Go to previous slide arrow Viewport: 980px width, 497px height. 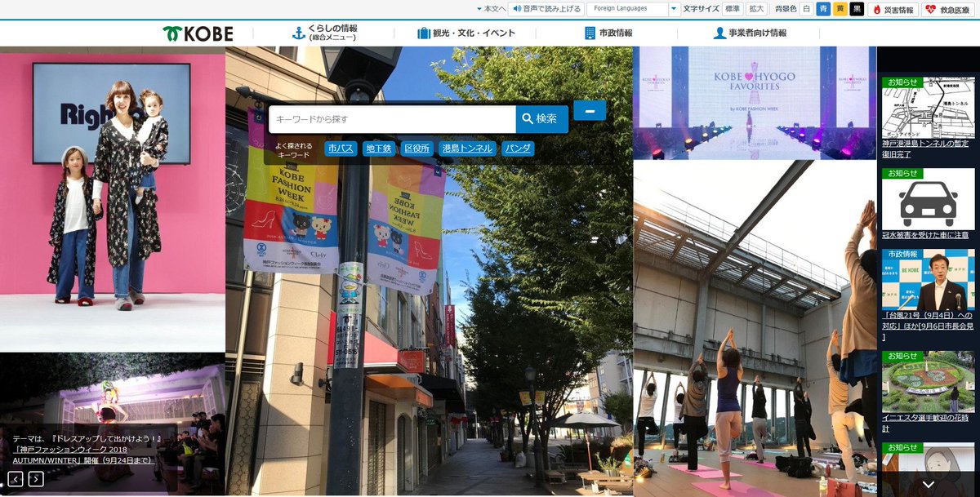pyautogui.click(x=16, y=479)
